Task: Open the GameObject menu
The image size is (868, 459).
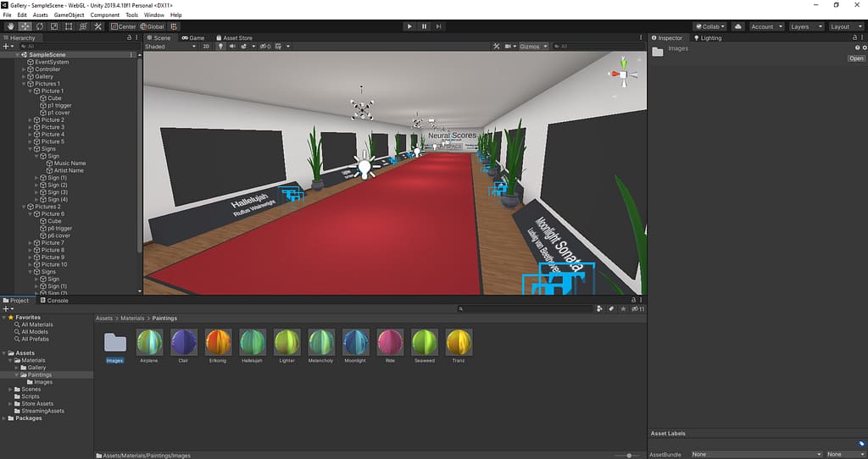Action: tap(68, 15)
